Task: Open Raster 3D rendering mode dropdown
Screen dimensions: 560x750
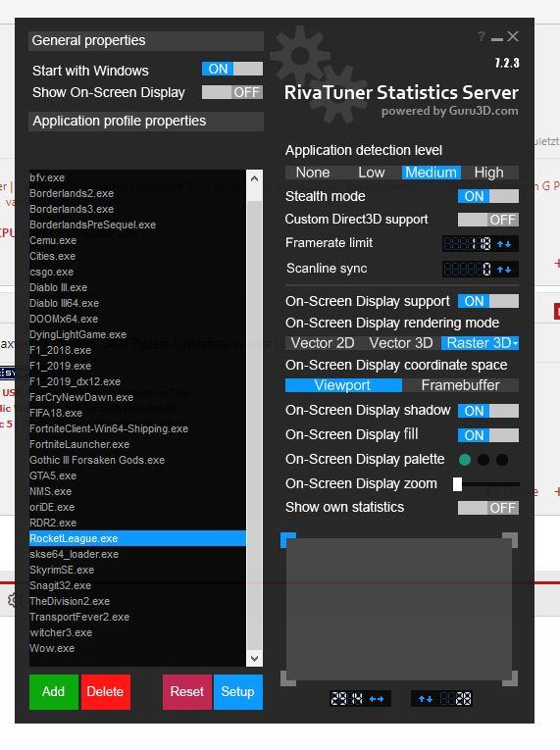Action: click(x=480, y=343)
